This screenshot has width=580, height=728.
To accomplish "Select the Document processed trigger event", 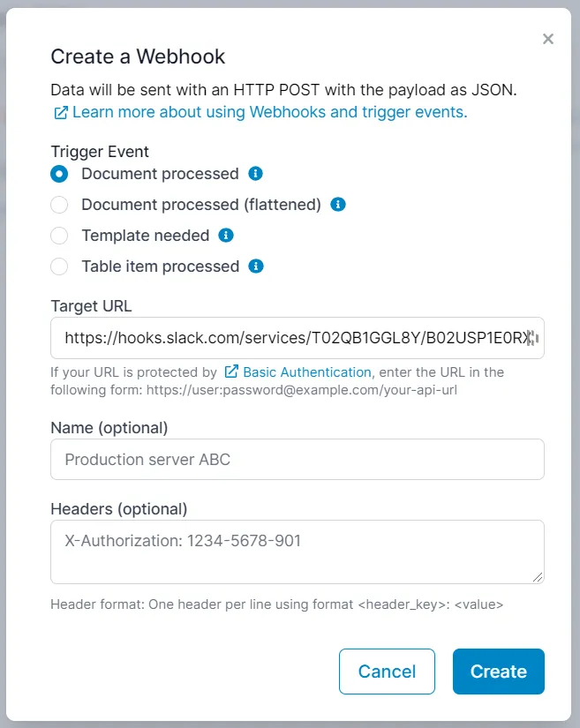I will pyautogui.click(x=58, y=174).
